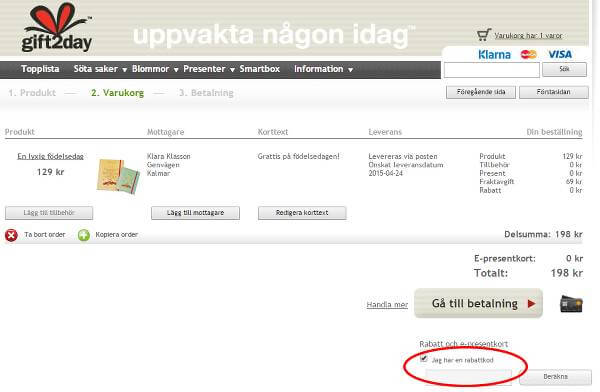Click the Klarna payment logo
This screenshot has width=600, height=392.
coord(494,54)
